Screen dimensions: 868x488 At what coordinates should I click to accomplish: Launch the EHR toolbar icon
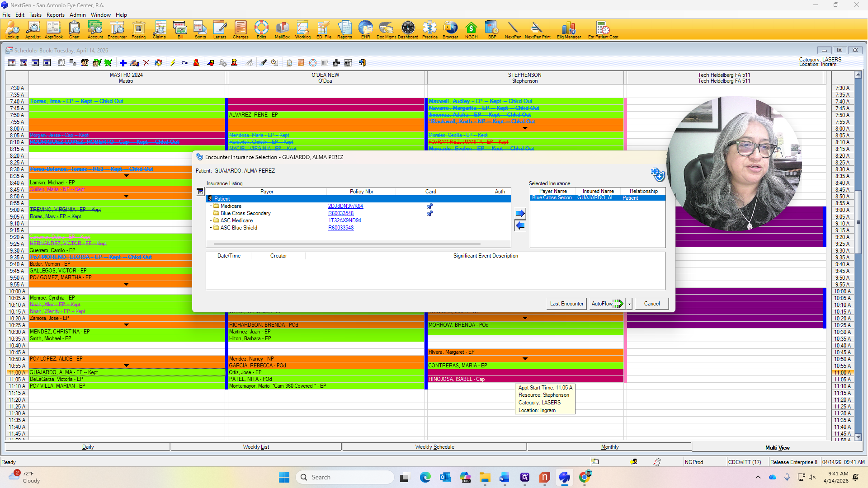click(x=365, y=30)
